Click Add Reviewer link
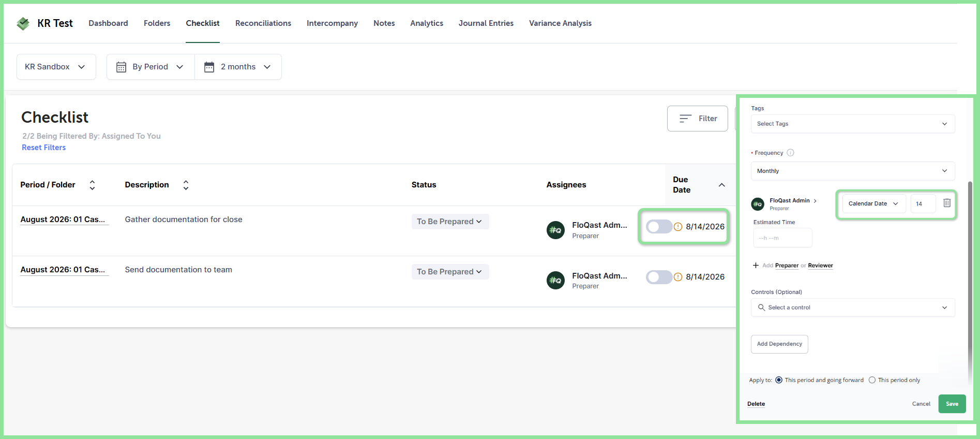Screen dimensions: 980x439 pyautogui.click(x=821, y=266)
